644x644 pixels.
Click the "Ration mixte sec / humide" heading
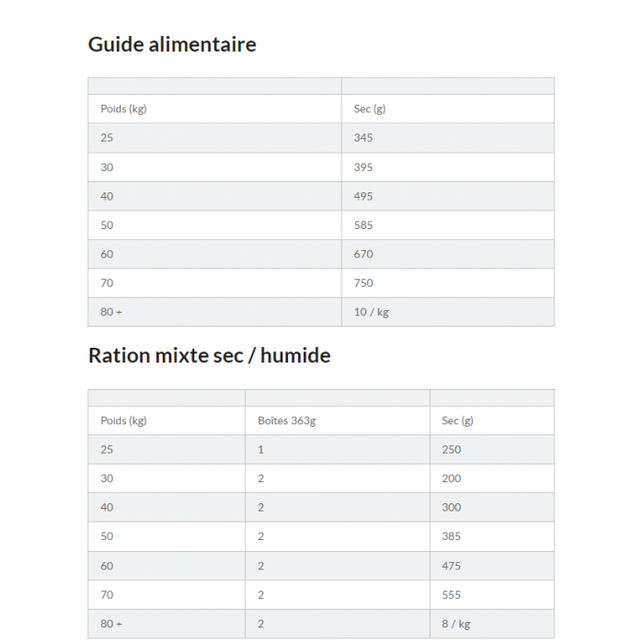[209, 355]
